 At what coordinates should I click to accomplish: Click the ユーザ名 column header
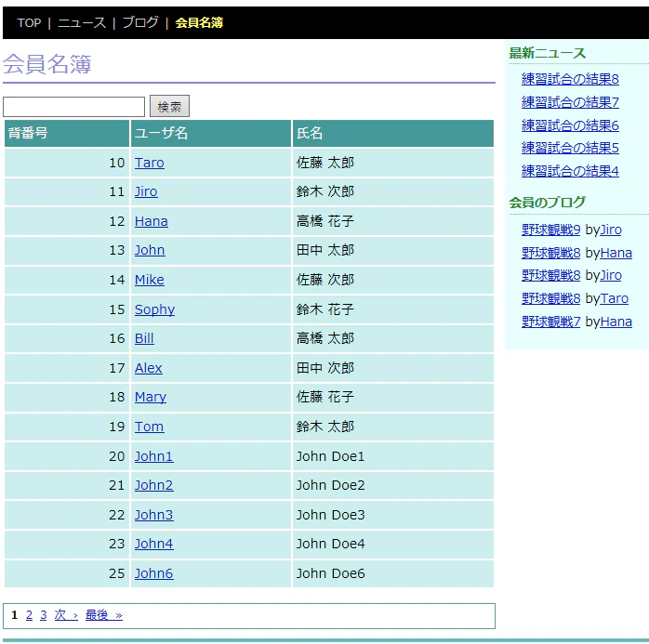(x=211, y=133)
